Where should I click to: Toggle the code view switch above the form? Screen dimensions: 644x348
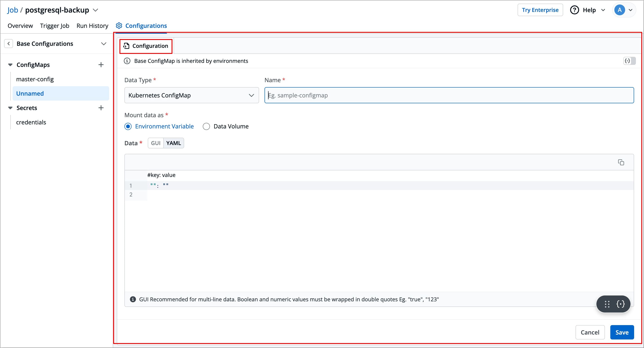629,61
